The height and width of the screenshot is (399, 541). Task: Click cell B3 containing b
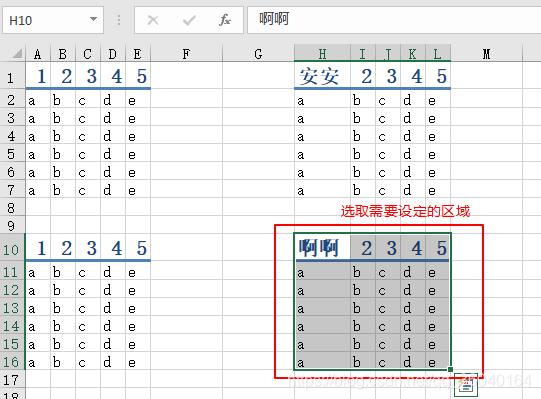click(x=63, y=118)
